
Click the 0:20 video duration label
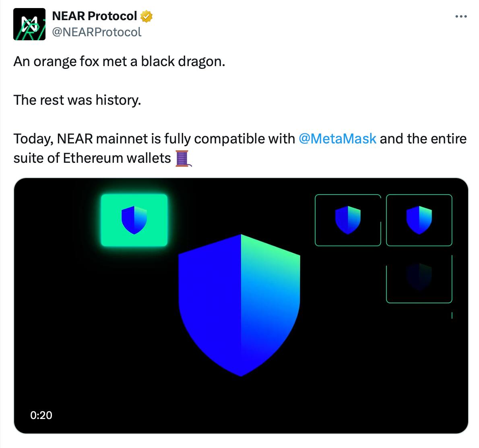point(41,415)
